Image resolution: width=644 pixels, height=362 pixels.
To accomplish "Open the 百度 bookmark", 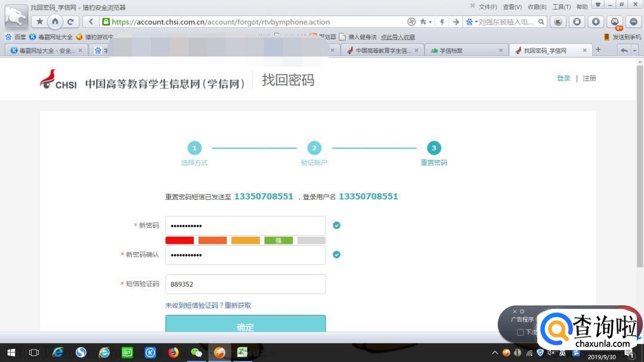I will 16,37.
